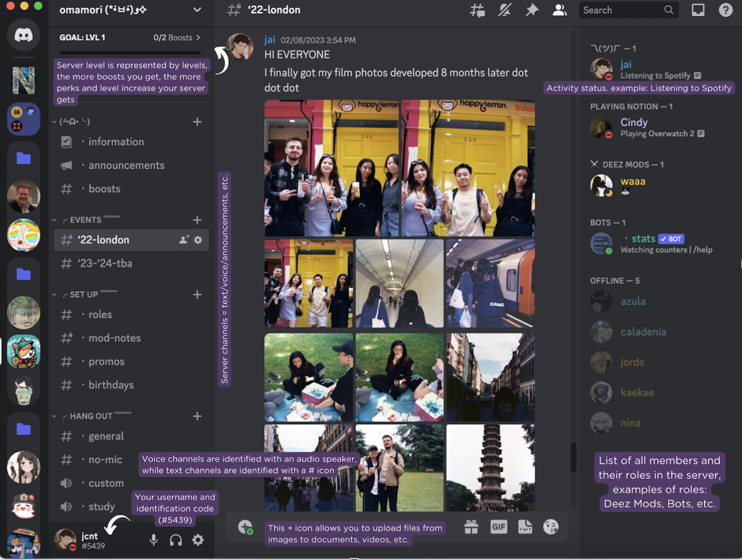The image size is (742, 560).
Task: Open the GIF picker
Action: click(499, 527)
